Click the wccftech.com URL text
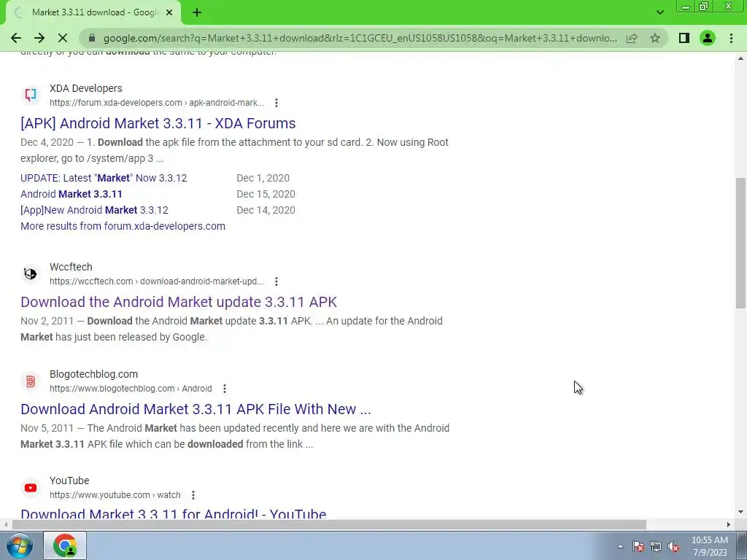747x560 pixels. pyautogui.click(x=157, y=281)
